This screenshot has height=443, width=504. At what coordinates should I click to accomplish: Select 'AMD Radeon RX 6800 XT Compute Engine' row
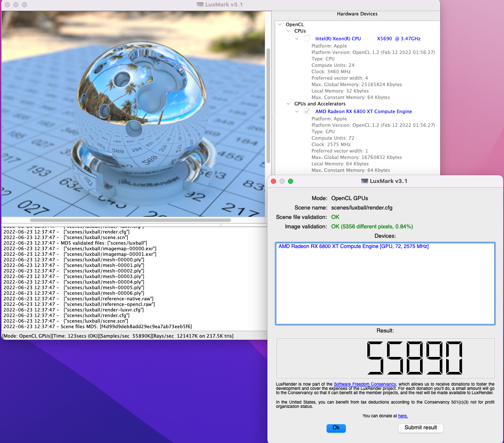363,111
